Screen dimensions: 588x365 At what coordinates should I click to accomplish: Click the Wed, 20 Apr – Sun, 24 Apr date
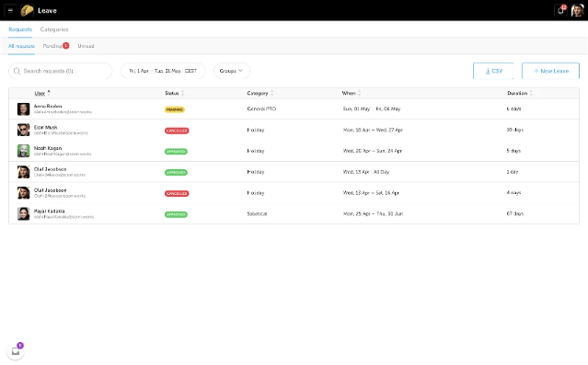tap(373, 151)
